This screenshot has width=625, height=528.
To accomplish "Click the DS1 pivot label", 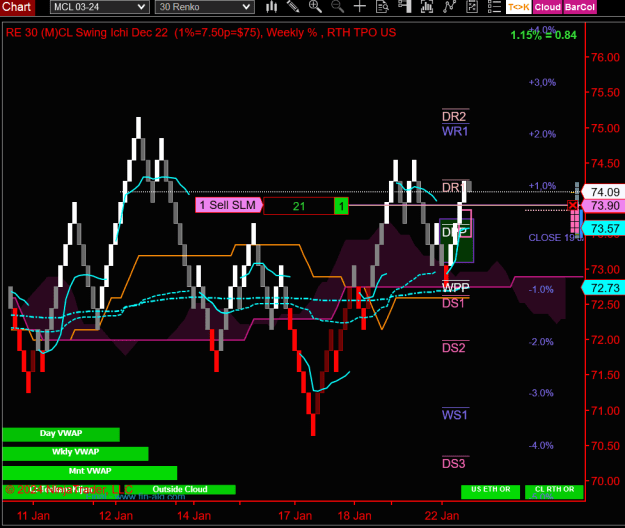I will (454, 303).
